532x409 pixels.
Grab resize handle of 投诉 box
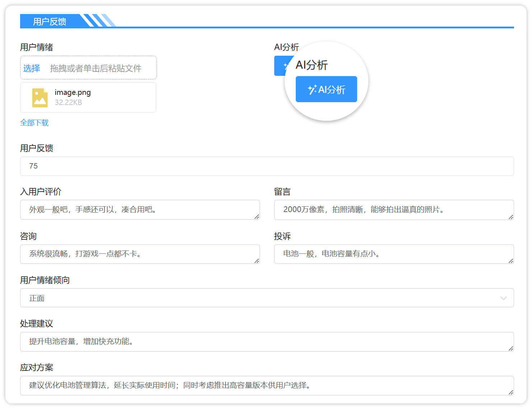[511, 261]
